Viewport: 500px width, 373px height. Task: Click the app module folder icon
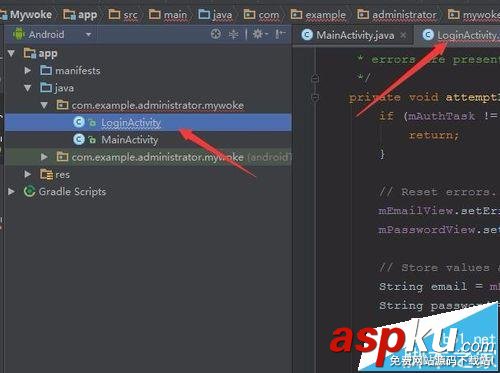[x=30, y=53]
